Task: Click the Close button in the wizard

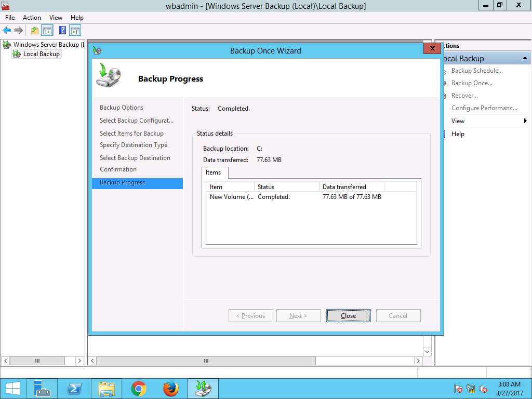Action: (349, 315)
